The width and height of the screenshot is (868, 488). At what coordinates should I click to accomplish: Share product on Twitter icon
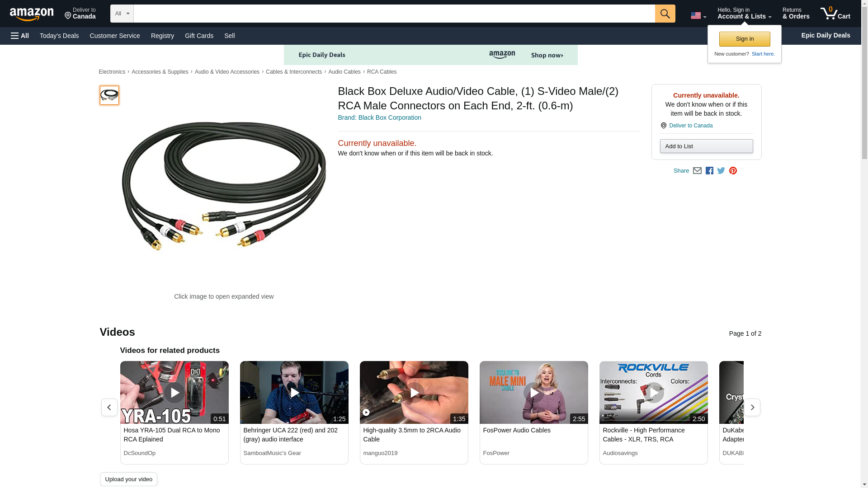721,171
